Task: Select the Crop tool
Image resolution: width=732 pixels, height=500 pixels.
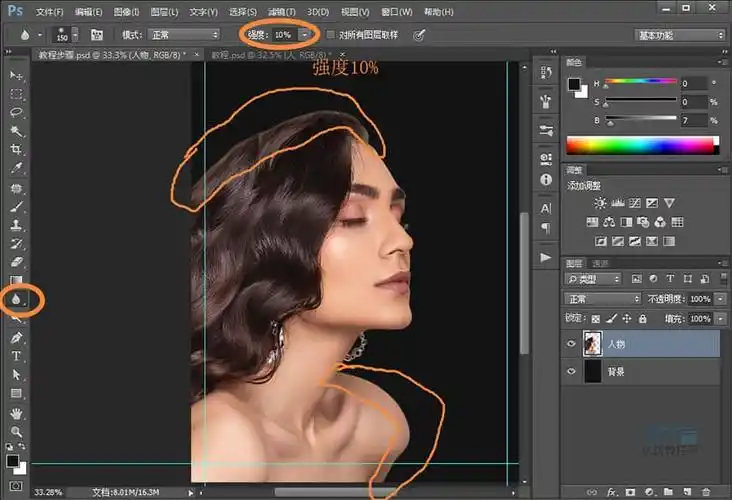Action: (16, 149)
